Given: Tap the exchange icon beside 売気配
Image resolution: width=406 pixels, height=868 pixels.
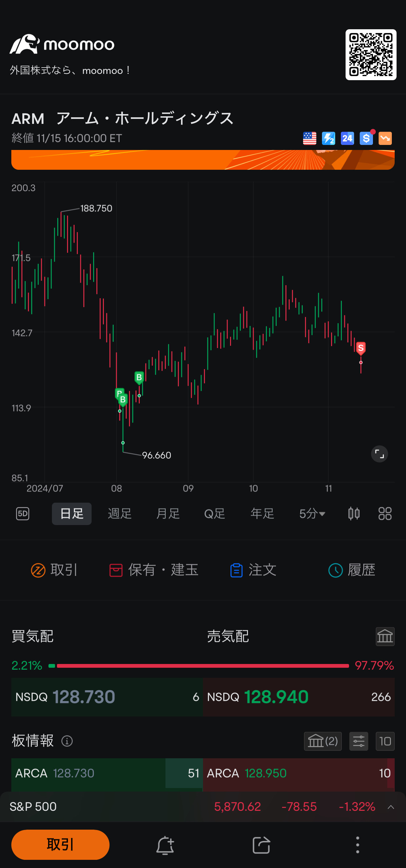Looking at the screenshot, I should [385, 637].
